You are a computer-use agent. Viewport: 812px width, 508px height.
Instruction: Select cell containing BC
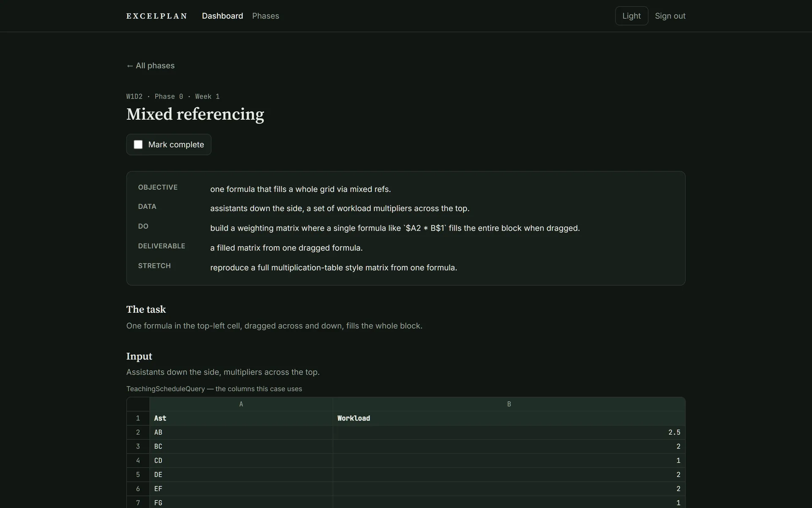point(241,447)
